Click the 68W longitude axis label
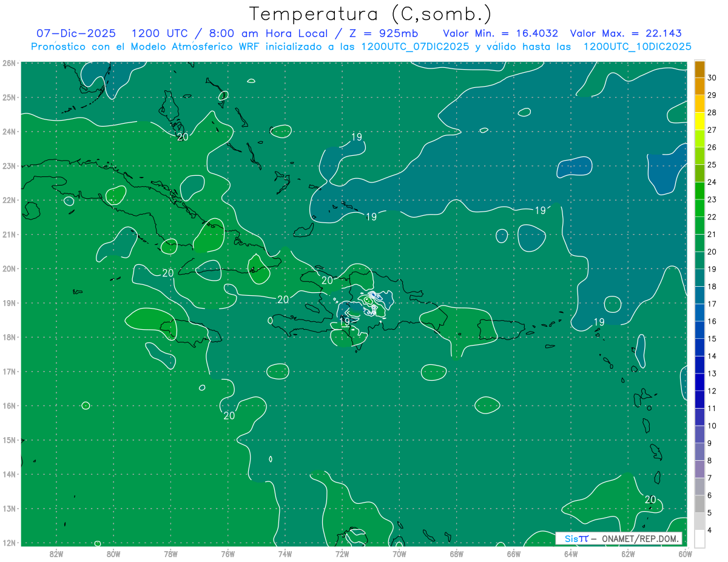The width and height of the screenshot is (728, 562). [x=457, y=554]
